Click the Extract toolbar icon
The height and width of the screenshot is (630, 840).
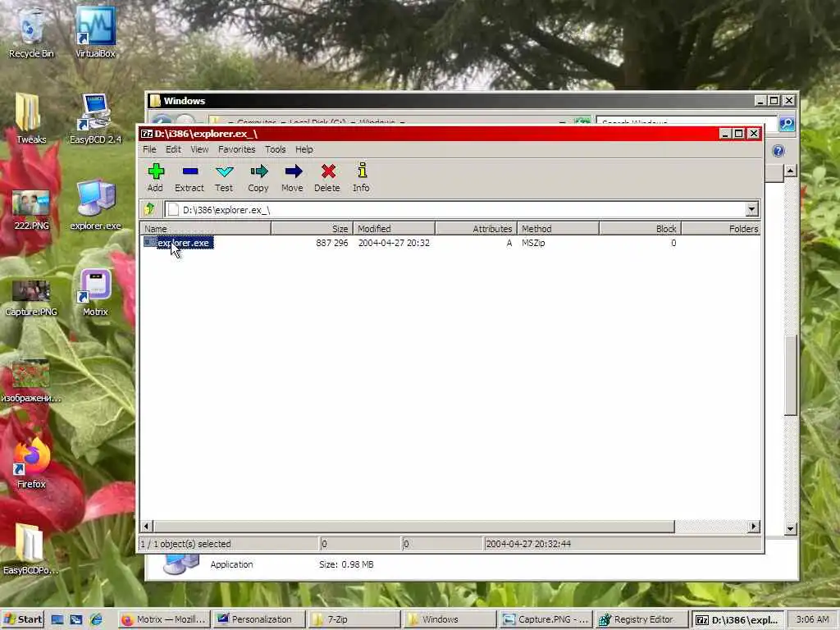coord(189,177)
